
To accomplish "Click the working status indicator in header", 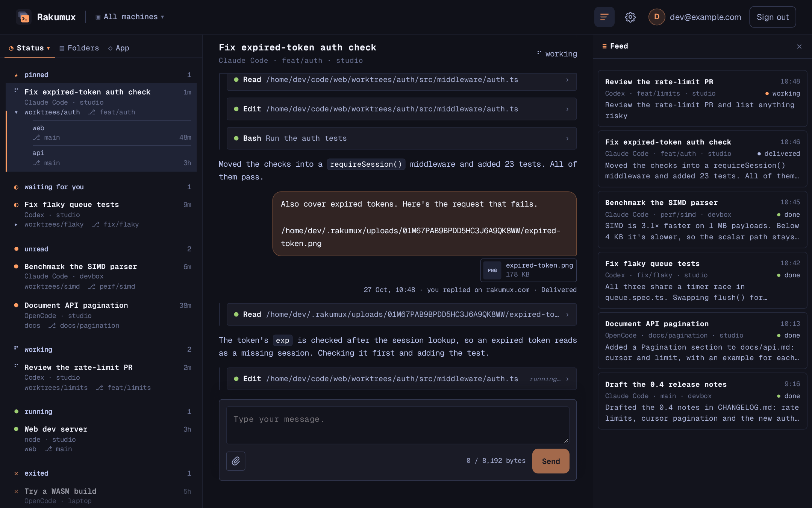I will coord(557,54).
